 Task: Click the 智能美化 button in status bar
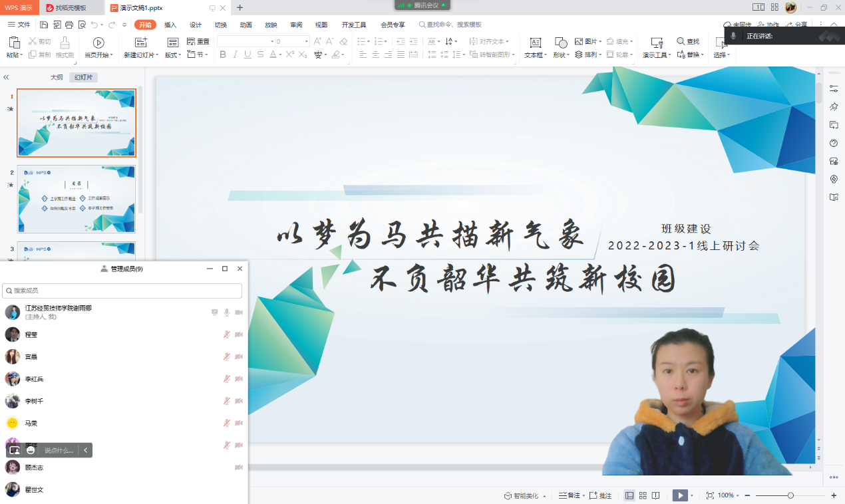(526, 496)
